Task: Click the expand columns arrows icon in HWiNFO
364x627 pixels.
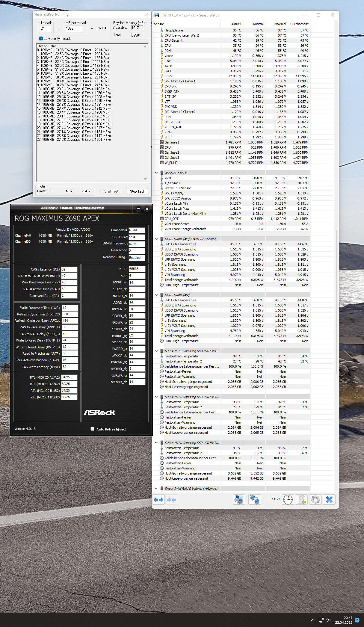Action: (x=158, y=500)
